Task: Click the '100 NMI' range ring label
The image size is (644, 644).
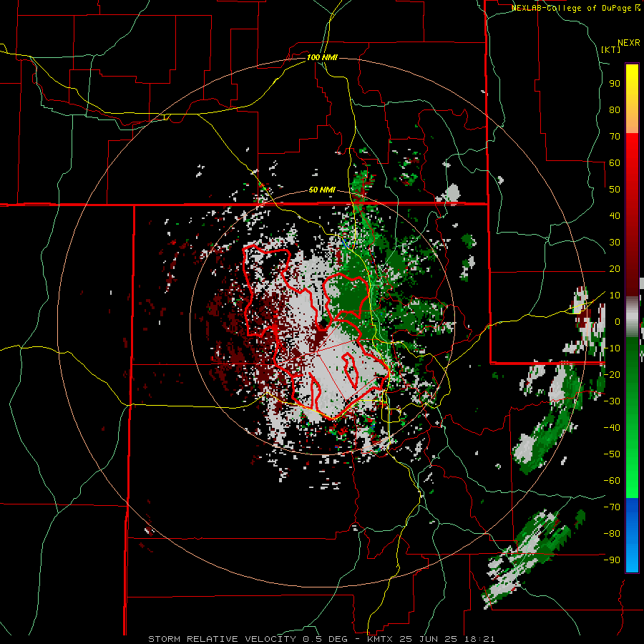Action: [322, 57]
